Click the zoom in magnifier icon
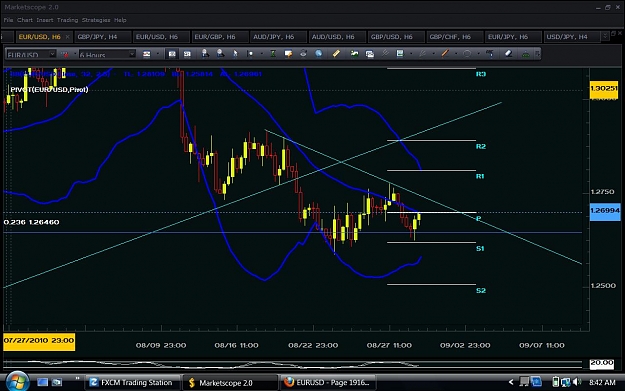 point(205,53)
